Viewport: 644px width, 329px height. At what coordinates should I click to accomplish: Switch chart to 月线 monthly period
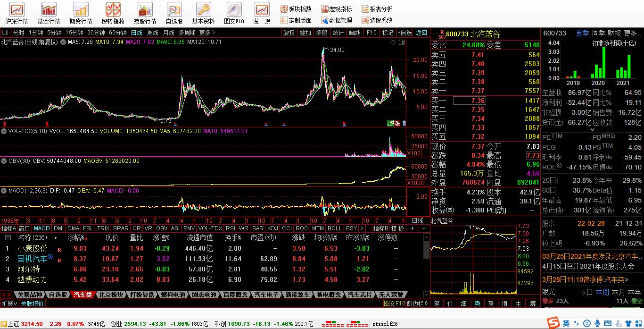[x=168, y=33]
